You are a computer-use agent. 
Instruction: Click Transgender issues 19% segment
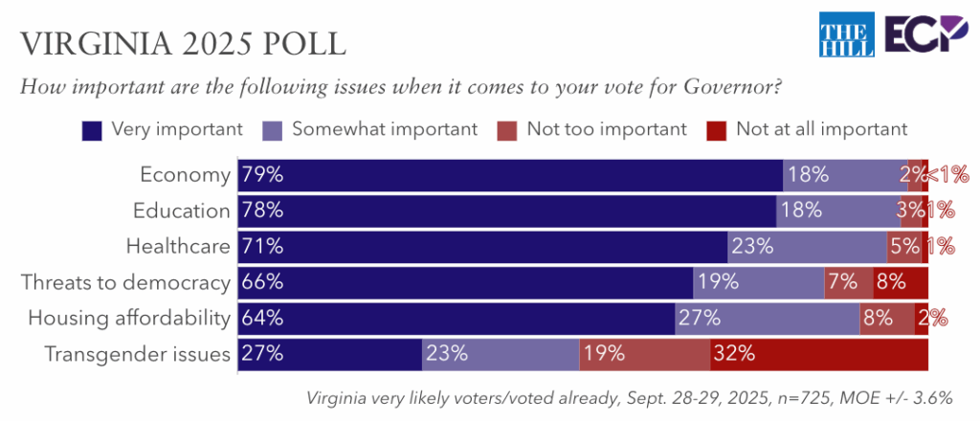coord(644,354)
